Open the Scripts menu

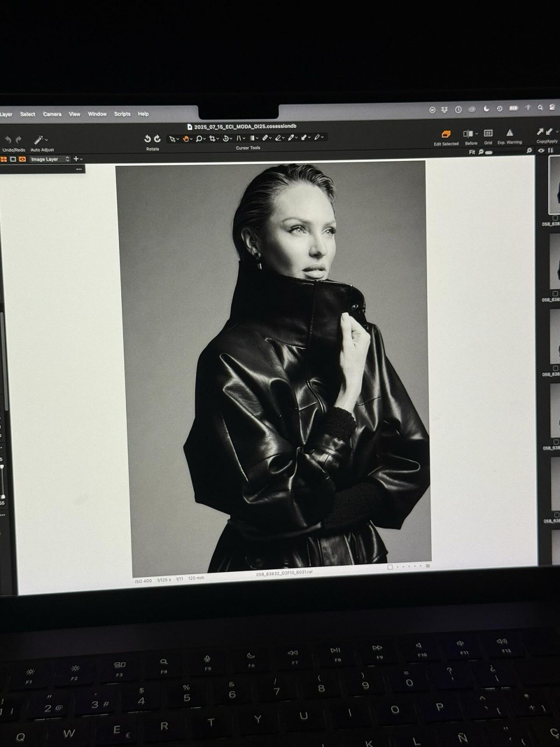tap(122, 114)
